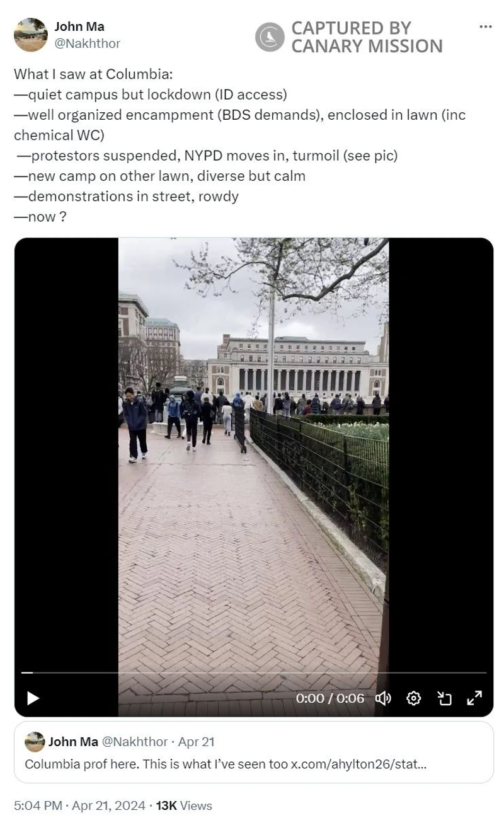Seek along the video progress bar
This screenshot has height=825, width=504.
click(x=254, y=672)
